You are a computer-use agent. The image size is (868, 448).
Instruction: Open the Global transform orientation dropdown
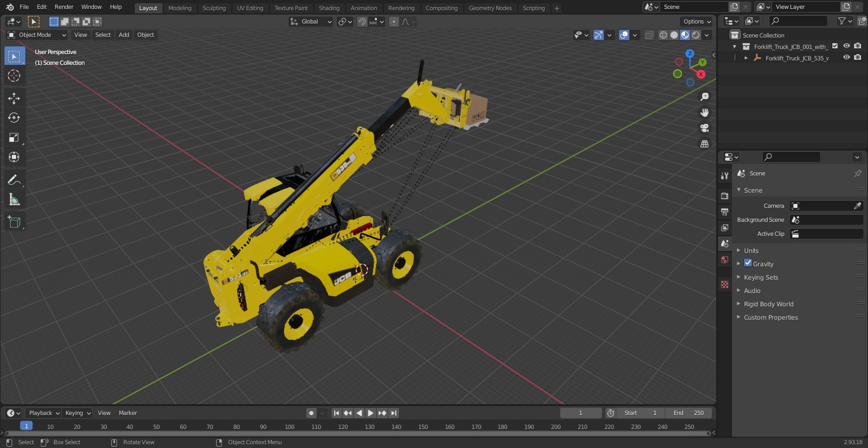point(311,22)
